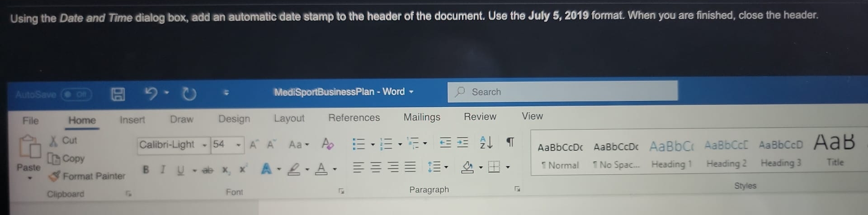Toggle Strikethrough formatting
Image resolution: width=868 pixels, height=215 pixels.
(x=208, y=170)
